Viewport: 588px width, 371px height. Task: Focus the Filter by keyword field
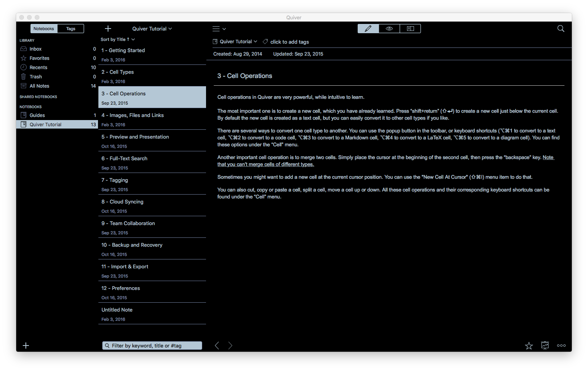tap(152, 346)
